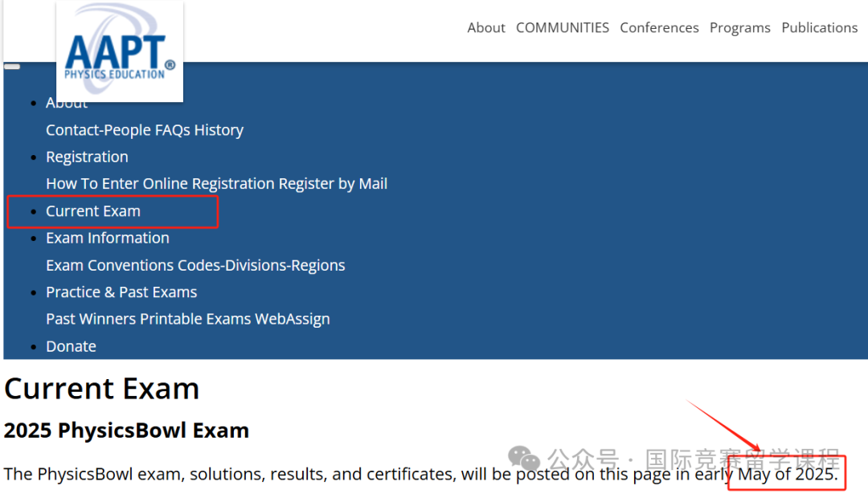Open the Publications navigation item
Image resolution: width=868 pixels, height=494 pixels.
tap(819, 27)
